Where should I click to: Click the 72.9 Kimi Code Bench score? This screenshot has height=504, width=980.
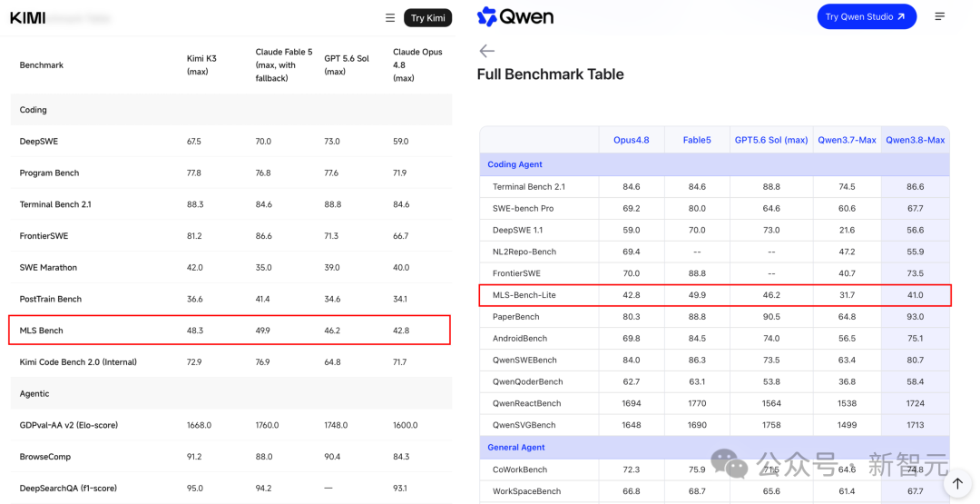point(194,362)
